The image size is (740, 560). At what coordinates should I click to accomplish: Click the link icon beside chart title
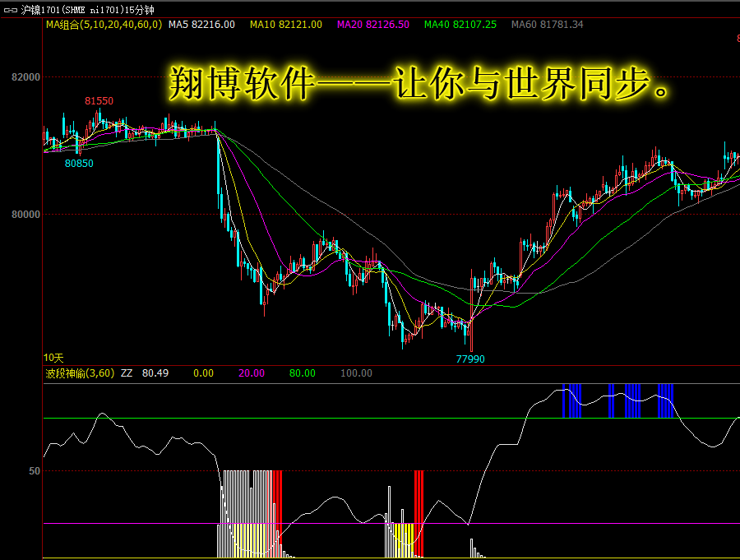[x=11, y=10]
